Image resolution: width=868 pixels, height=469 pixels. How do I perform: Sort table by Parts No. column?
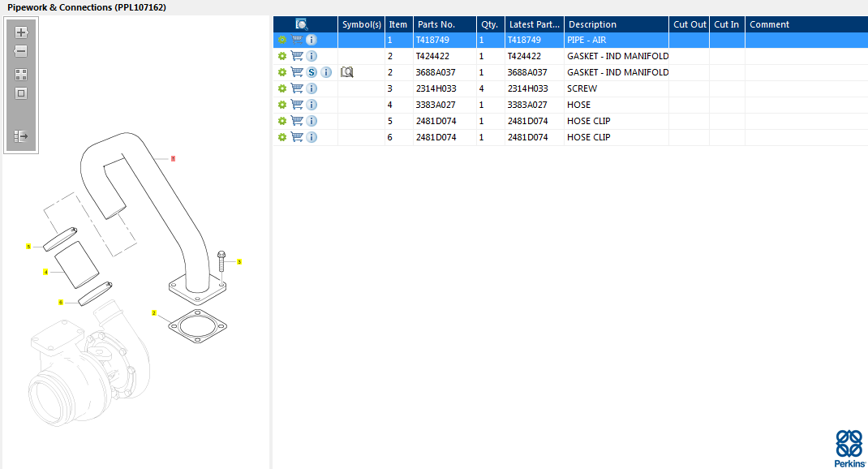click(x=444, y=24)
